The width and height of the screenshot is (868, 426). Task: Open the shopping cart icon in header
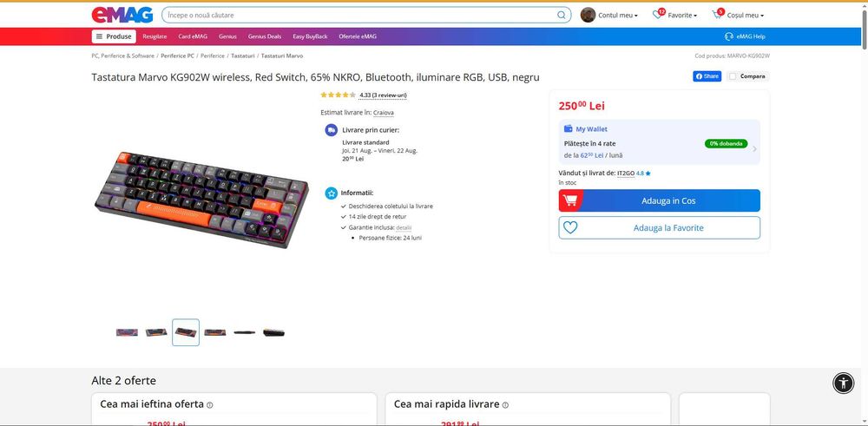tap(718, 15)
